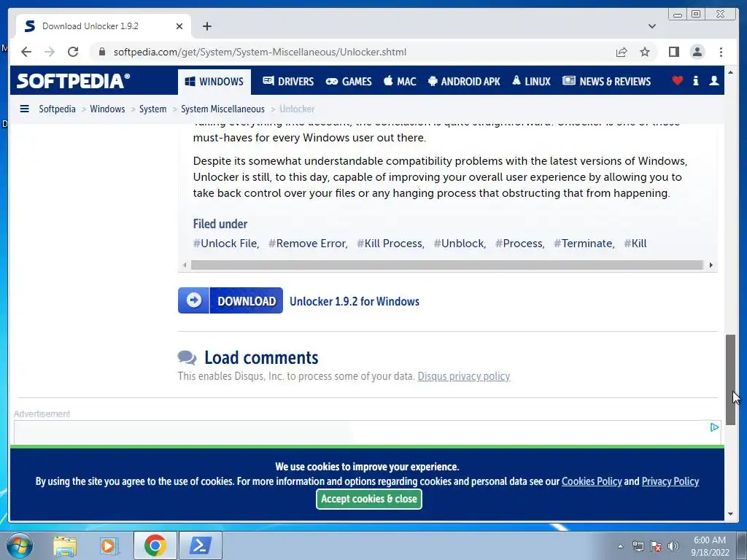Click horizontal scrollbar left arrow
Viewport: 747px width, 560px height.
click(185, 265)
